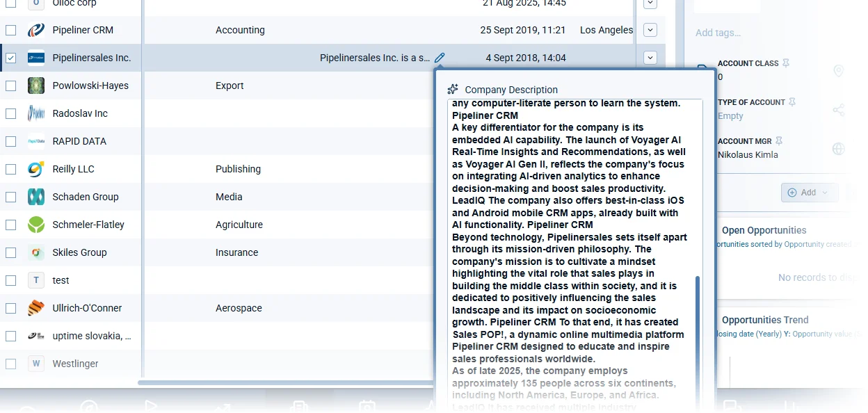Click the map location pin icon in side panel
The height and width of the screenshot is (413, 868).
[x=838, y=71]
